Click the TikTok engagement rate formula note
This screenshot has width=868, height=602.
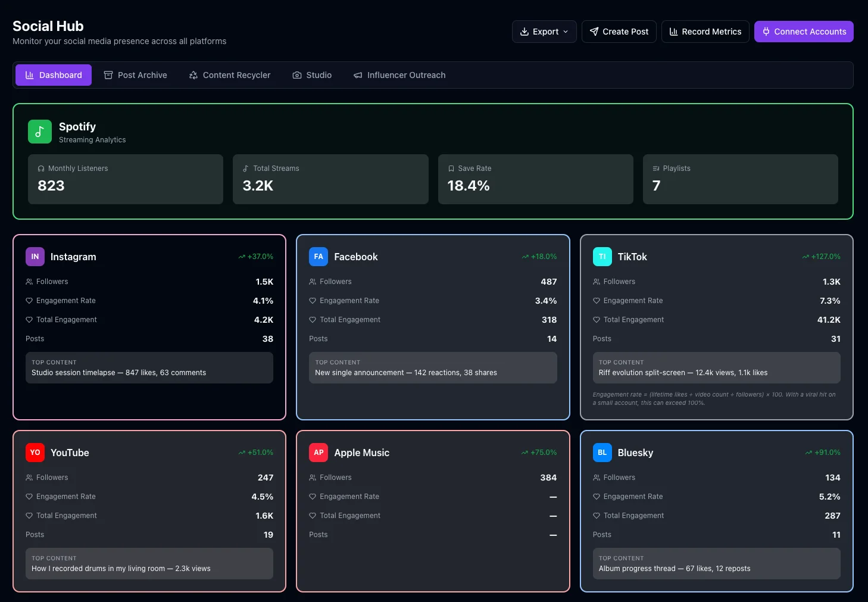click(714, 398)
